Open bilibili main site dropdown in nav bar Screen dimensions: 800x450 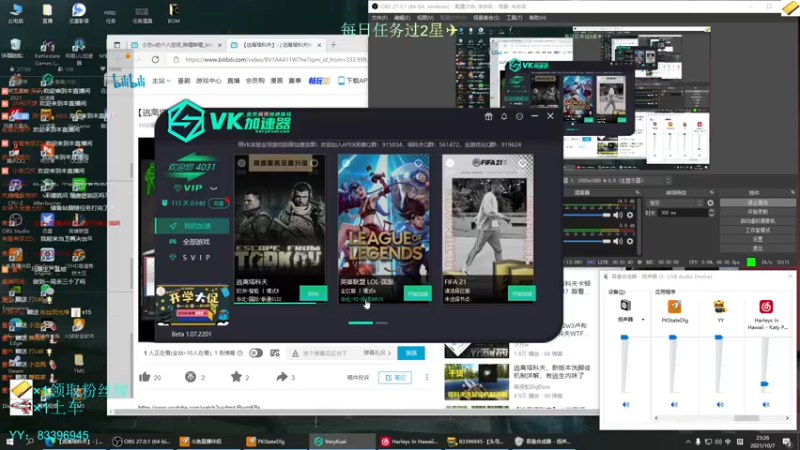point(161,81)
